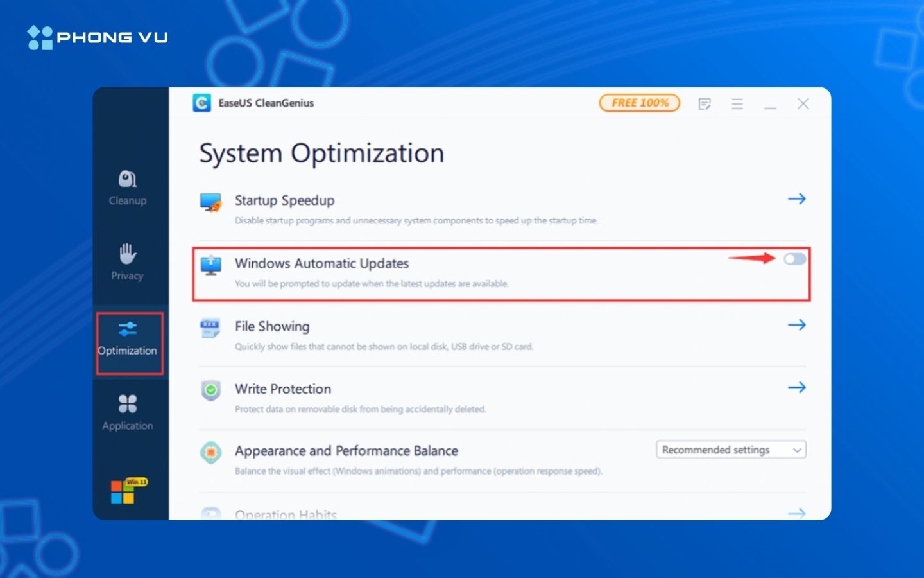
Task: Expand the File Showing settings
Action: pos(797,325)
